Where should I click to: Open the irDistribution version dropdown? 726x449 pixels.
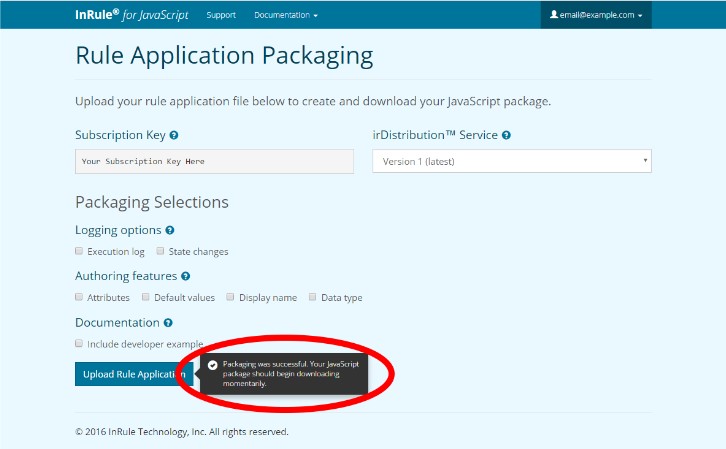[511, 161]
